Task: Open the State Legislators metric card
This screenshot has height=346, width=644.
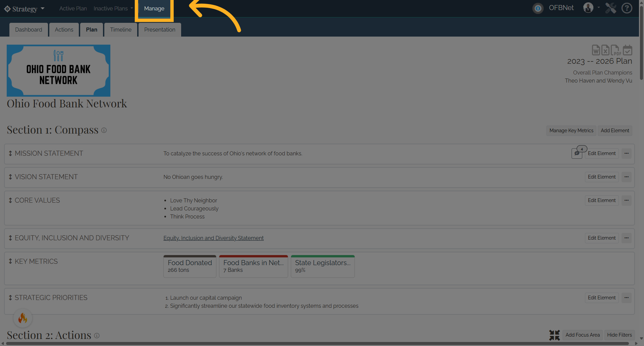Action: pos(323,266)
